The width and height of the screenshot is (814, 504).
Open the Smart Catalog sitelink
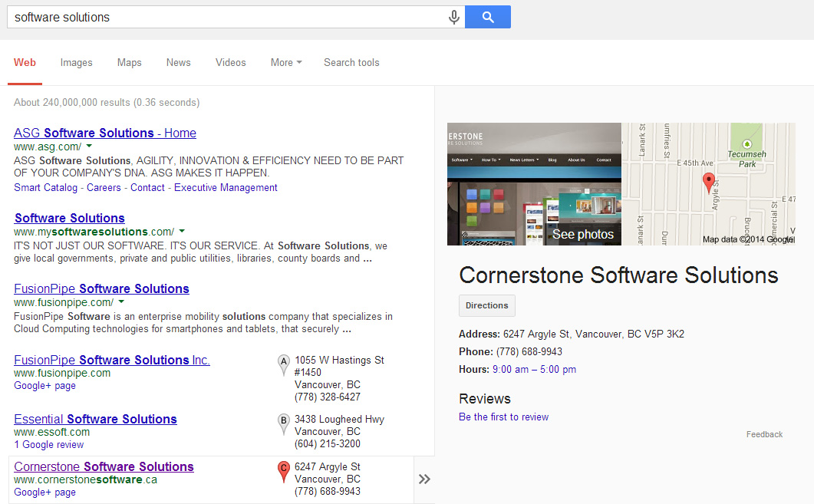(x=46, y=187)
